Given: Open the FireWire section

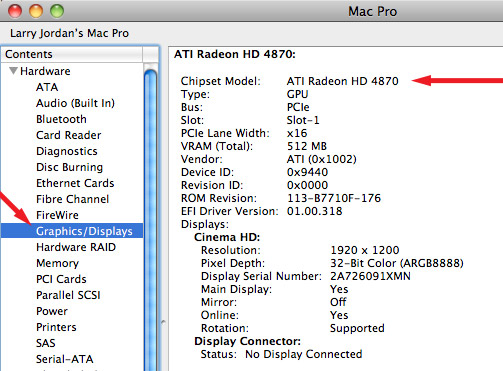Looking at the screenshot, I should coord(57,215).
